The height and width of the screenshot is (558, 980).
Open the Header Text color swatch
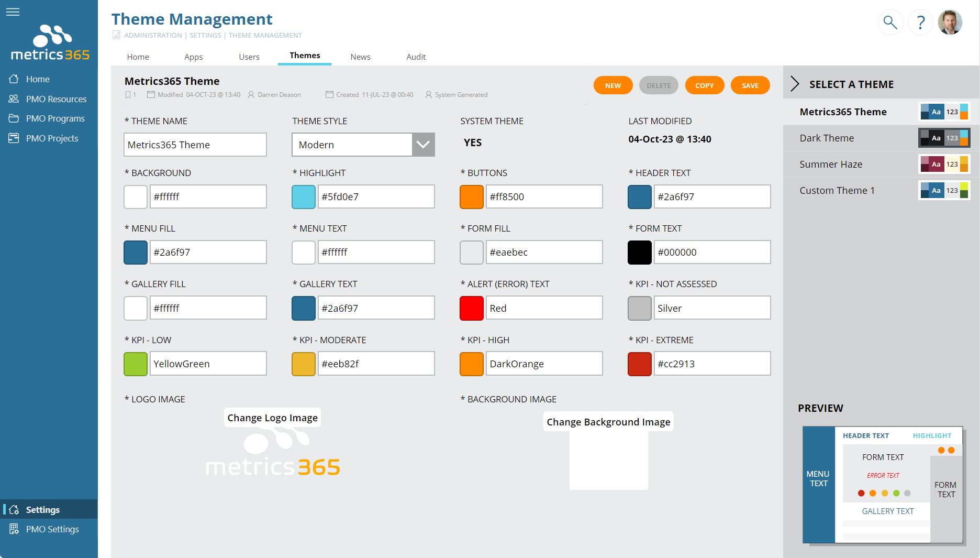pos(640,197)
